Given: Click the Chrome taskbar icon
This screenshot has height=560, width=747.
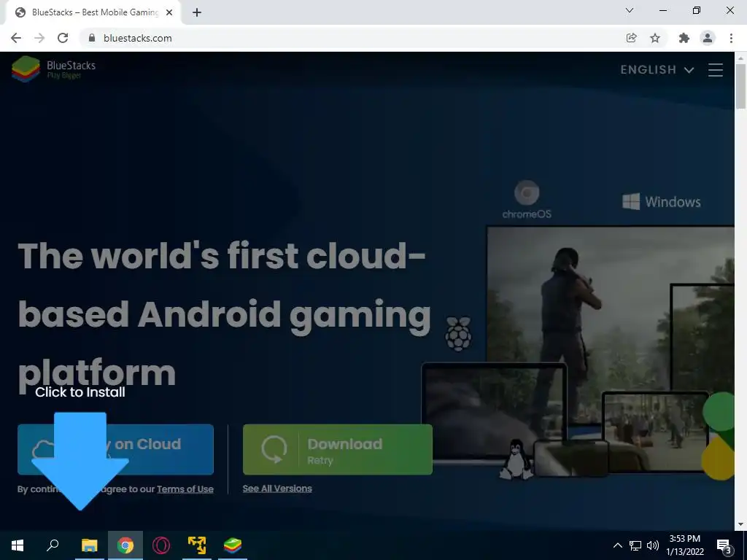Looking at the screenshot, I should click(x=125, y=545).
